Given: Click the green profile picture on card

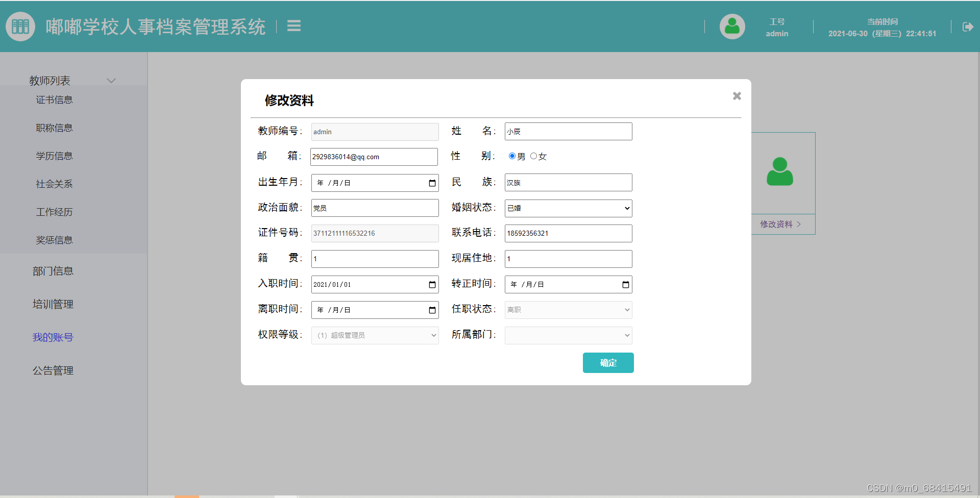Looking at the screenshot, I should point(779,171).
